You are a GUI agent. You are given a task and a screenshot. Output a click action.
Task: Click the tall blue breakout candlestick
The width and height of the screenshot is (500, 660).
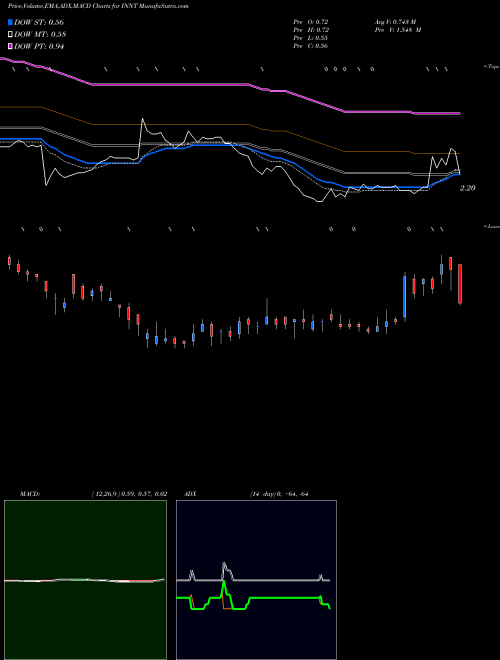point(405,297)
